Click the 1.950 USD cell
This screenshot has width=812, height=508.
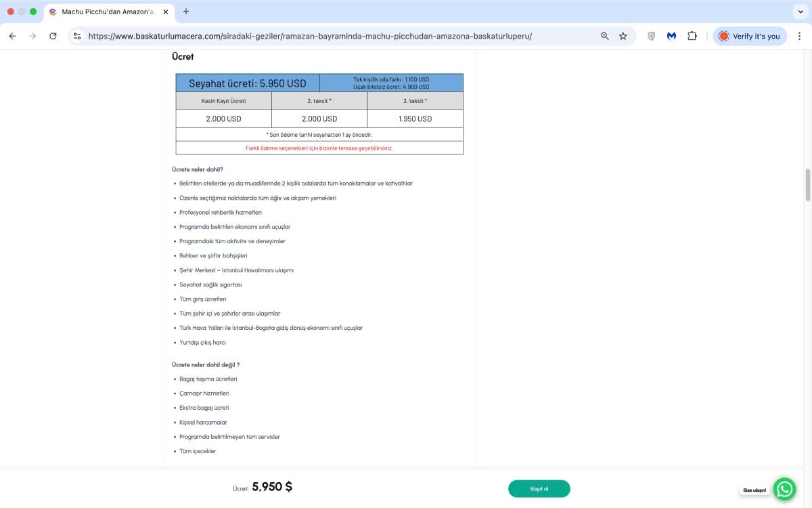415,119
